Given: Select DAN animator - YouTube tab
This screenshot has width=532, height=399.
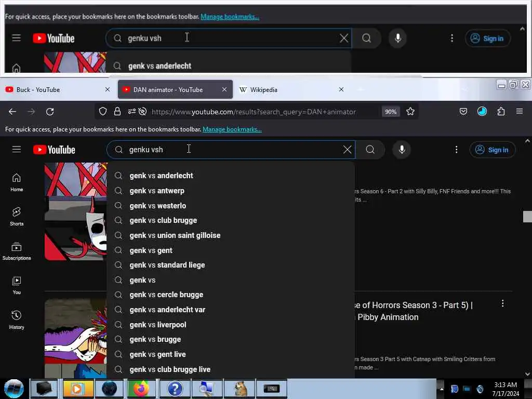Looking at the screenshot, I should (x=176, y=89).
